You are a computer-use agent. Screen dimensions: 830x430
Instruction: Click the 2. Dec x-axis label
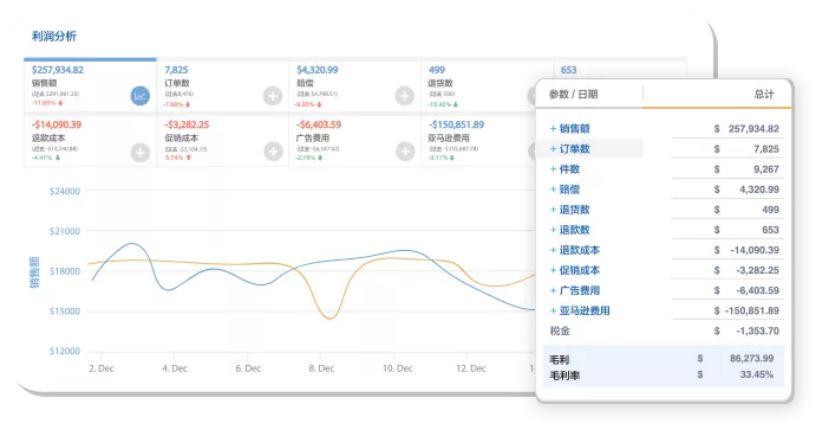(x=101, y=368)
